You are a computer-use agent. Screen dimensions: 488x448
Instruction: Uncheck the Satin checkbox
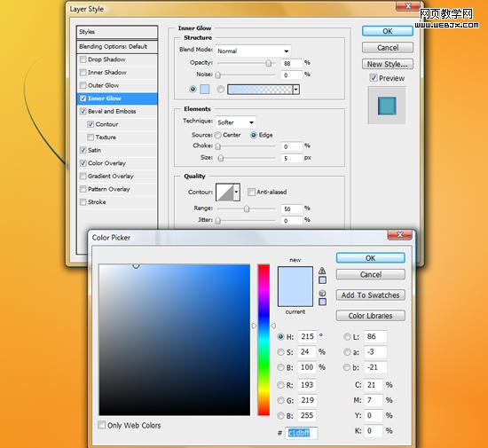(83, 150)
